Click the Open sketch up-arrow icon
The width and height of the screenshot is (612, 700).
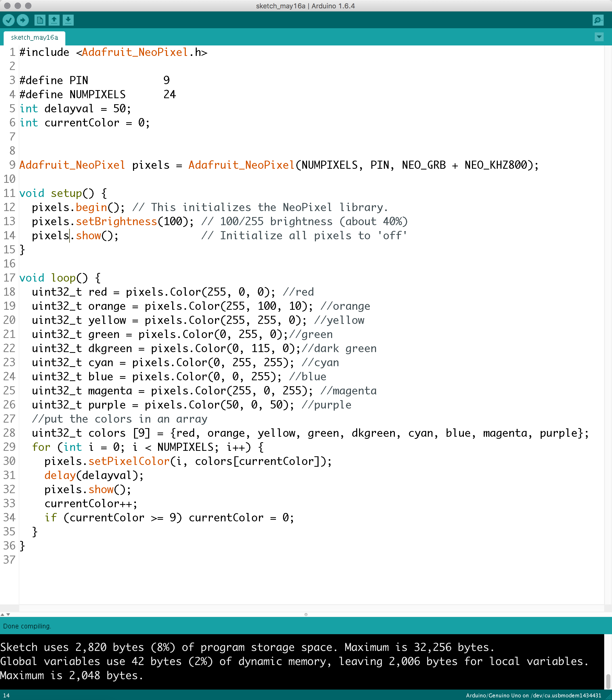(x=54, y=20)
